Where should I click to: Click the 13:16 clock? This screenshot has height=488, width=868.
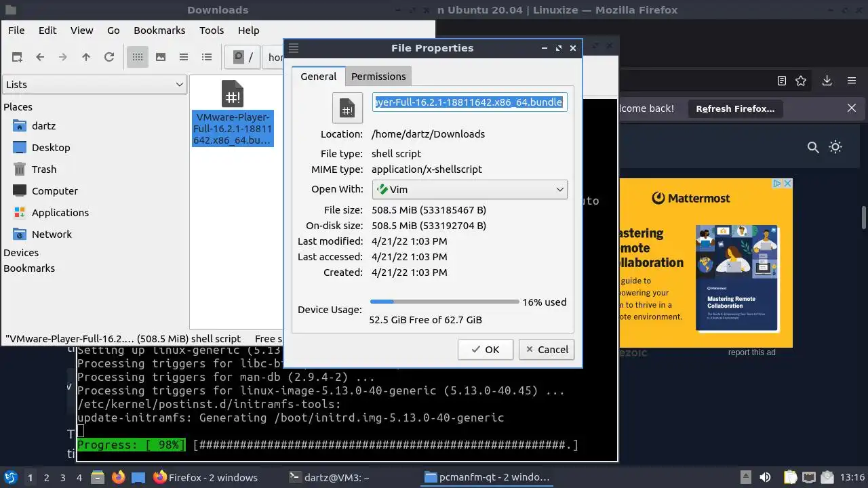[852, 477]
